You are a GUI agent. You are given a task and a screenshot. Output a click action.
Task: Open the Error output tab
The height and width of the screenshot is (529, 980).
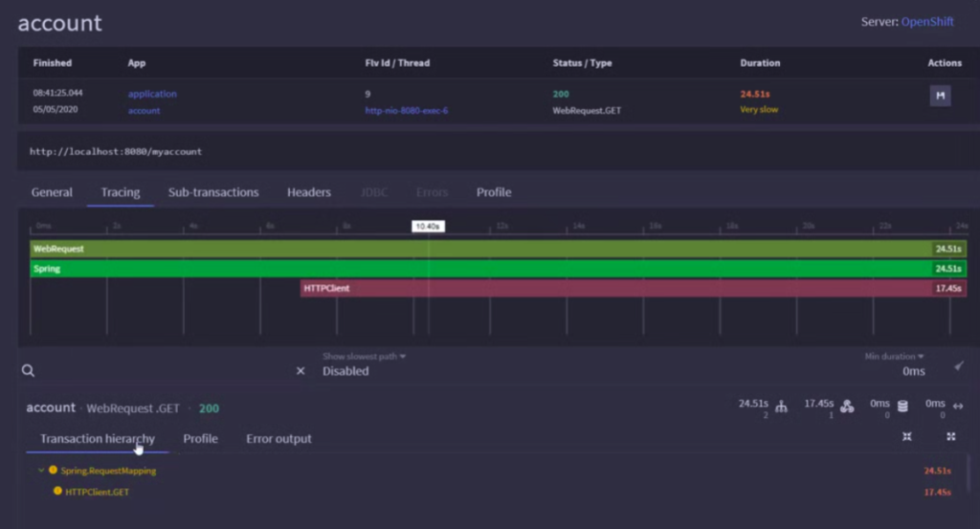pos(278,438)
